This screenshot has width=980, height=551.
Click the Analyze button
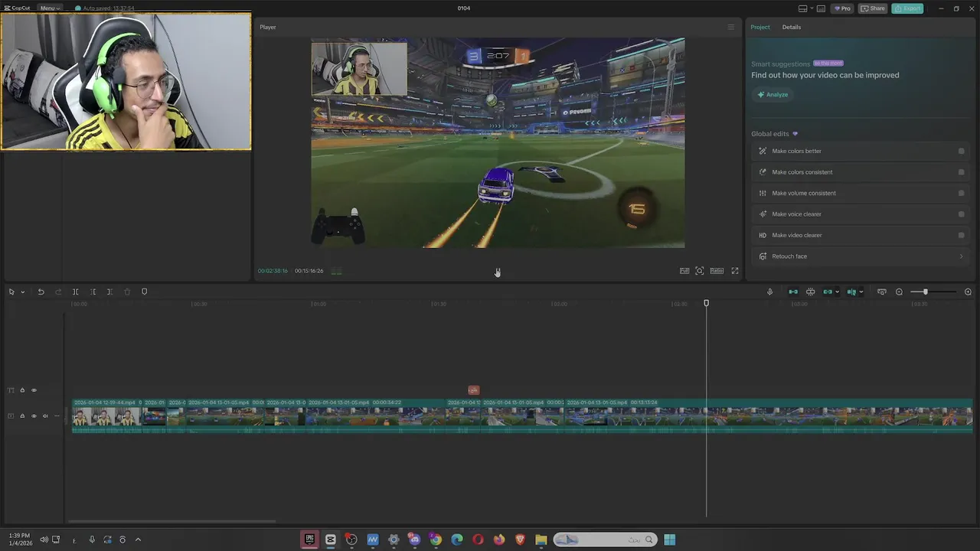click(x=772, y=94)
